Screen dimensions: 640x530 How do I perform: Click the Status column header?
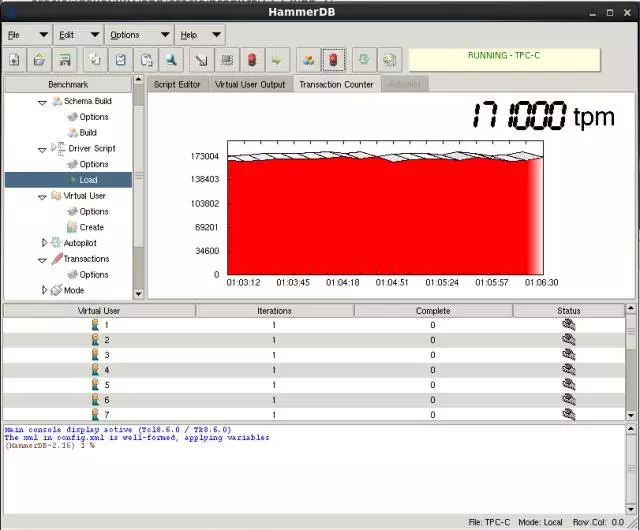[x=569, y=311]
